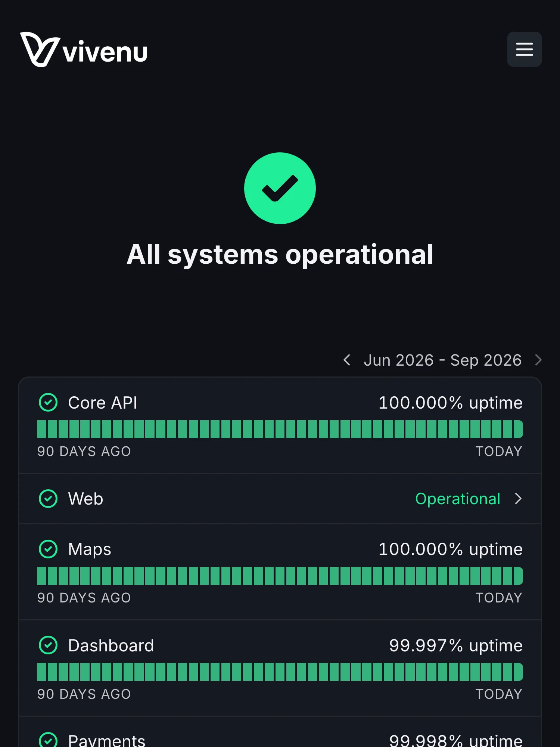
Task: Click 90 DAYS AGO under Core API
Action: 84,451
